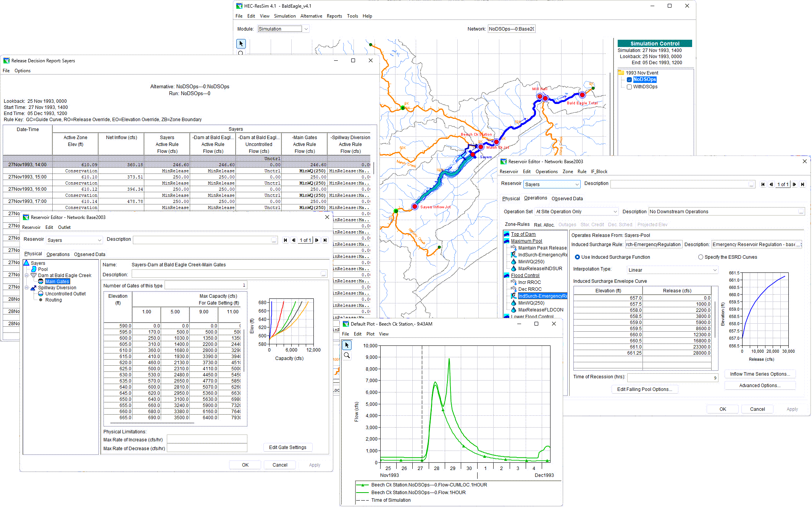Image resolution: width=812 pixels, height=509 pixels.
Task: Open the Module dropdown in HEC-ResSim
Action: pos(306,29)
